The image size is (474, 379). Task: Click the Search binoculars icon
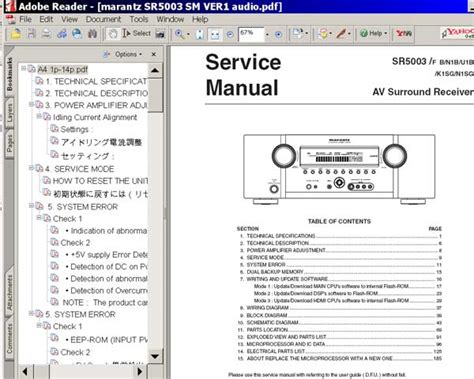92,34
